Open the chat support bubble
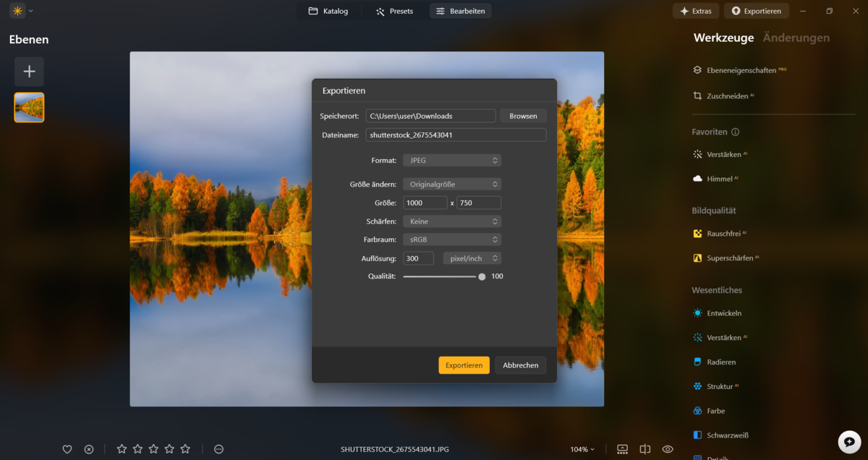This screenshot has height=460, width=868. coord(849,442)
